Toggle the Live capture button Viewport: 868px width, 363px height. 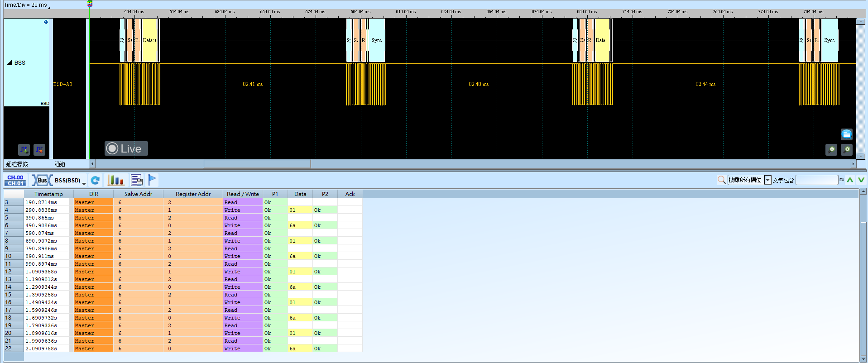(126, 148)
